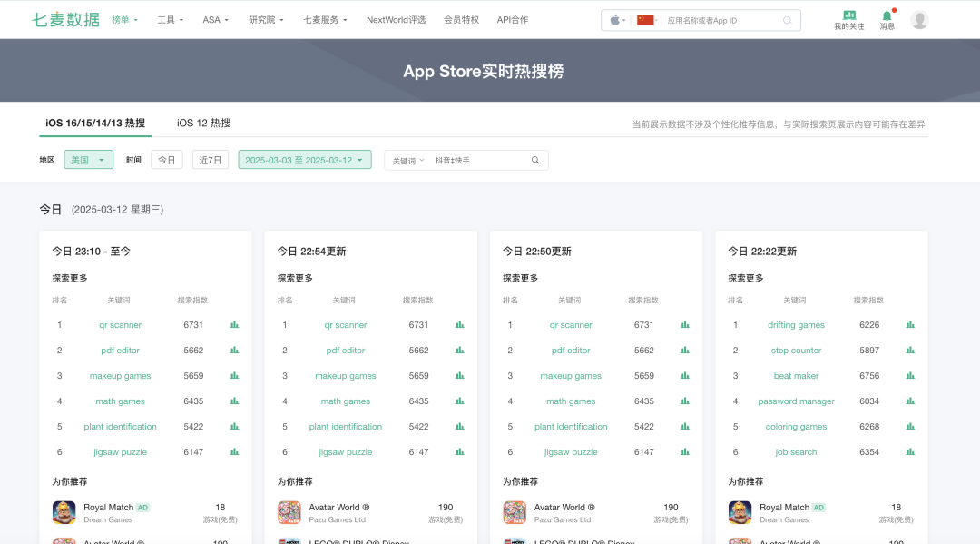The width and height of the screenshot is (980, 544).
Task: Open 会员特权 in navigation
Action: pyautogui.click(x=461, y=20)
